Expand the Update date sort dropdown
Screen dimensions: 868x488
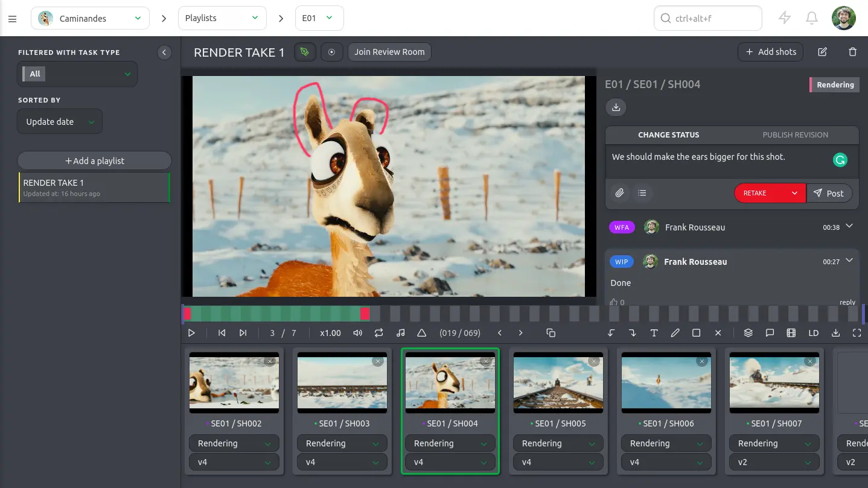(x=60, y=122)
